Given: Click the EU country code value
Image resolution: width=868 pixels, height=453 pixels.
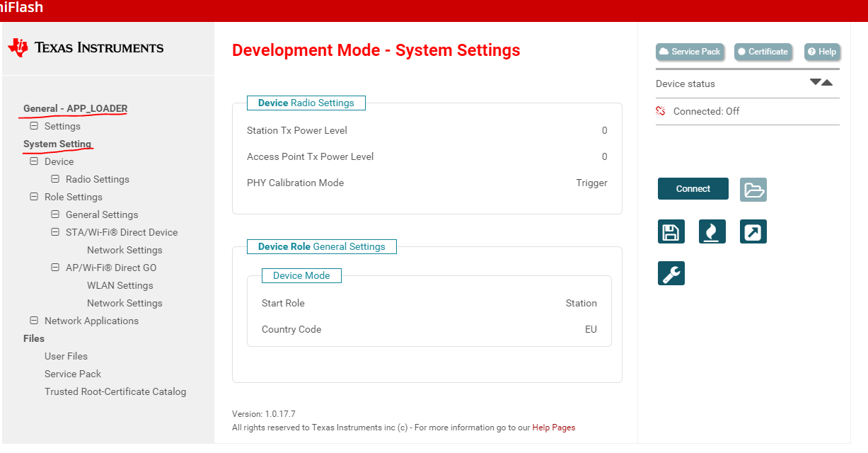Looking at the screenshot, I should (591, 329).
